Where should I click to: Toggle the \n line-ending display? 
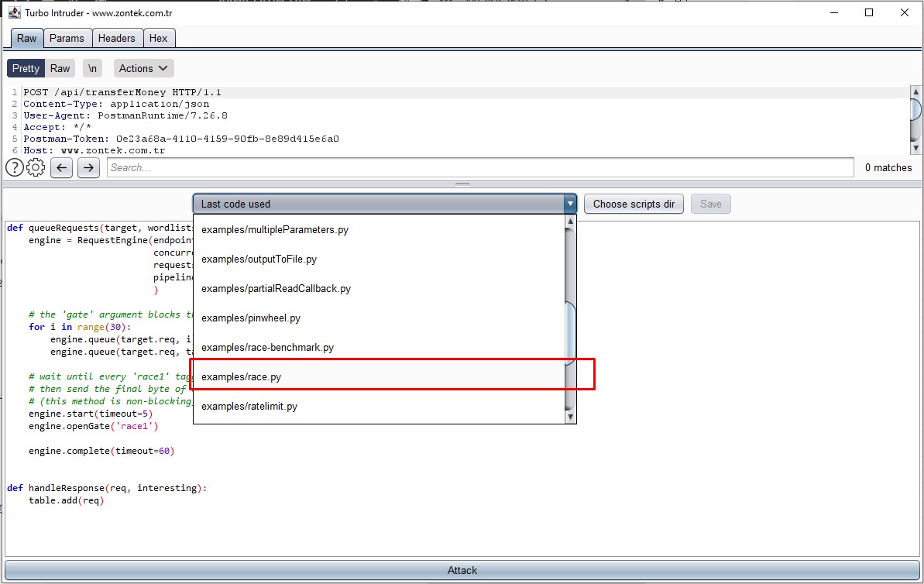pos(92,68)
